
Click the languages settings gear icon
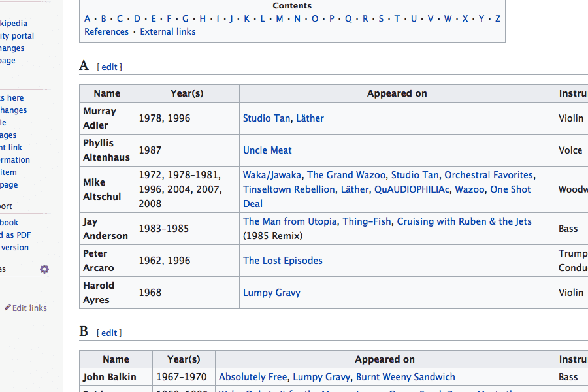tap(44, 269)
